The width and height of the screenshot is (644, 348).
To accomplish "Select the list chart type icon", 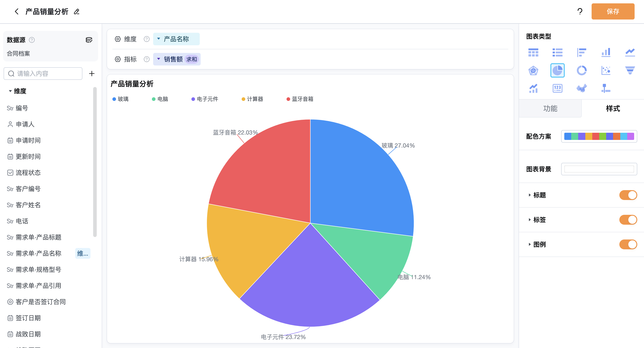I will click(558, 52).
